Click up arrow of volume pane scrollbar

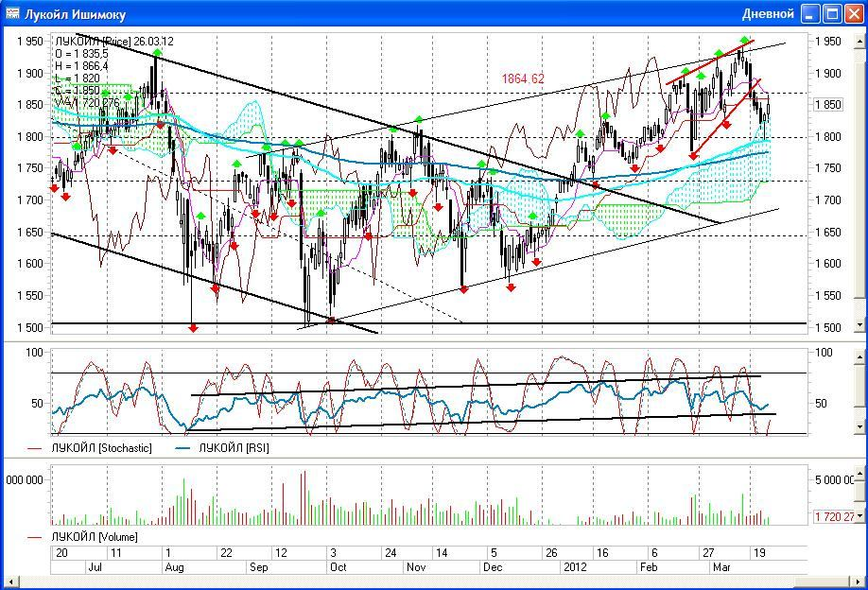[x=859, y=475]
